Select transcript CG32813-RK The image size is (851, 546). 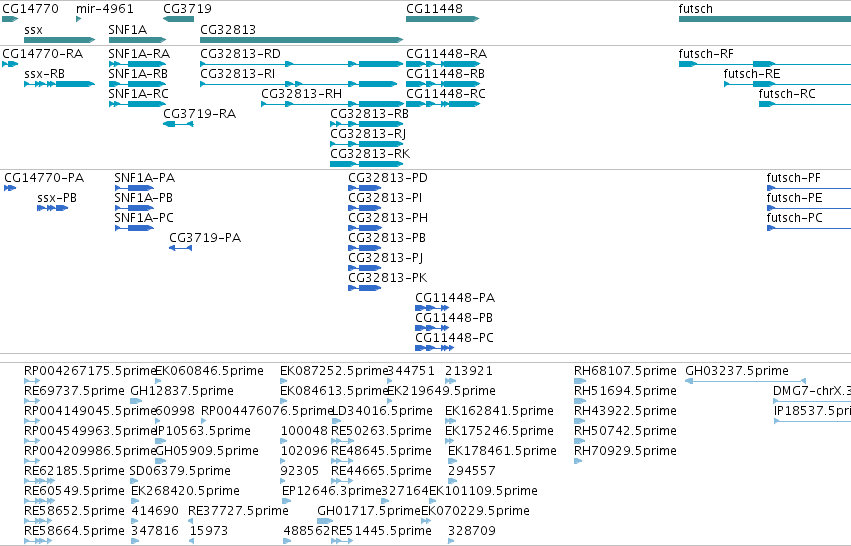tap(370, 154)
